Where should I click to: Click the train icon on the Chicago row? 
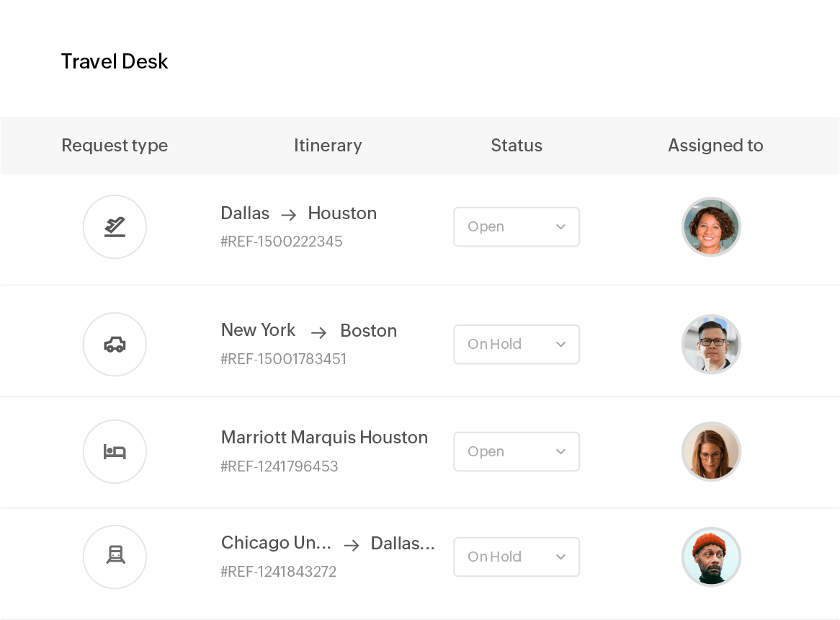115,557
